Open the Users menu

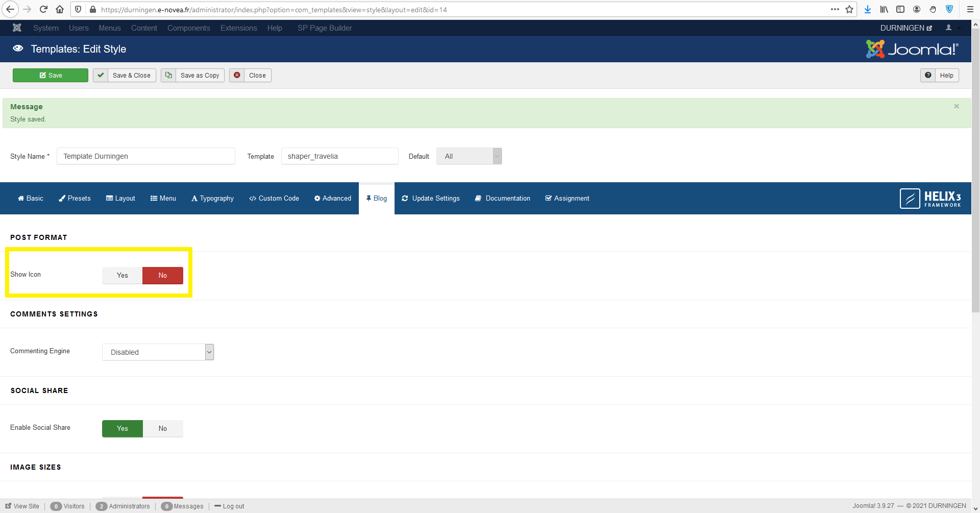(x=79, y=28)
